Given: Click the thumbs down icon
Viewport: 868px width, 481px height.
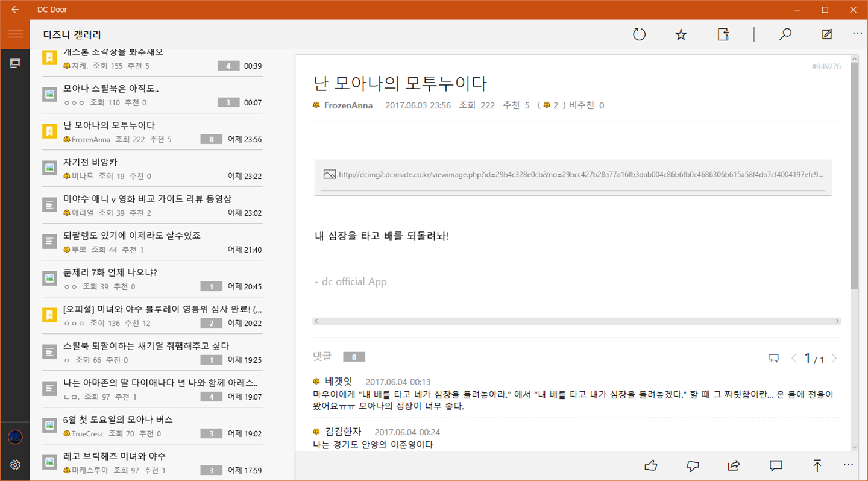Looking at the screenshot, I should [x=693, y=465].
